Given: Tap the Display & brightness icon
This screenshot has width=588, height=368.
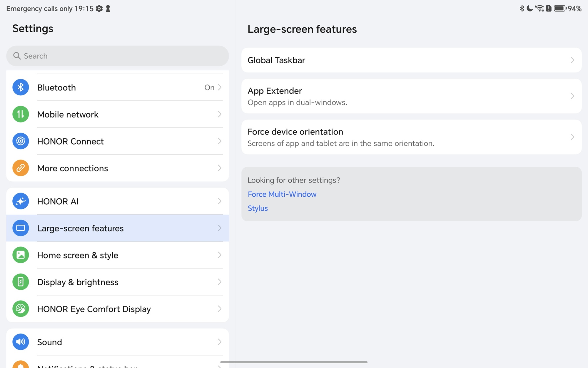Looking at the screenshot, I should coord(21,282).
